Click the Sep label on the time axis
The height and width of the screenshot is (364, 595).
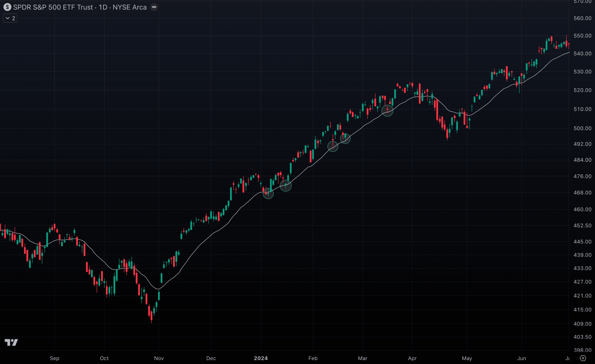click(x=55, y=358)
